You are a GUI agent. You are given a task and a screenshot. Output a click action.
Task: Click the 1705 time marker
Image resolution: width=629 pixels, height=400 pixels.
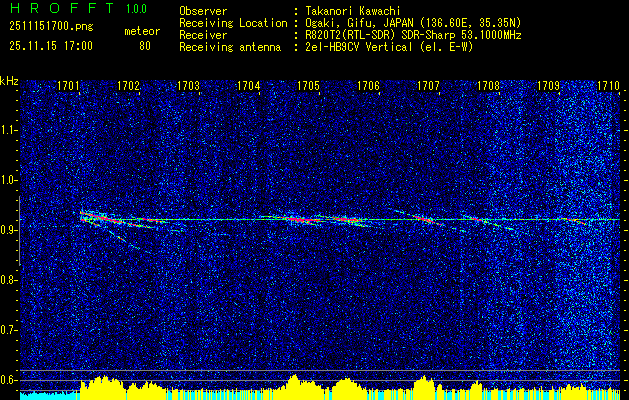coord(308,87)
